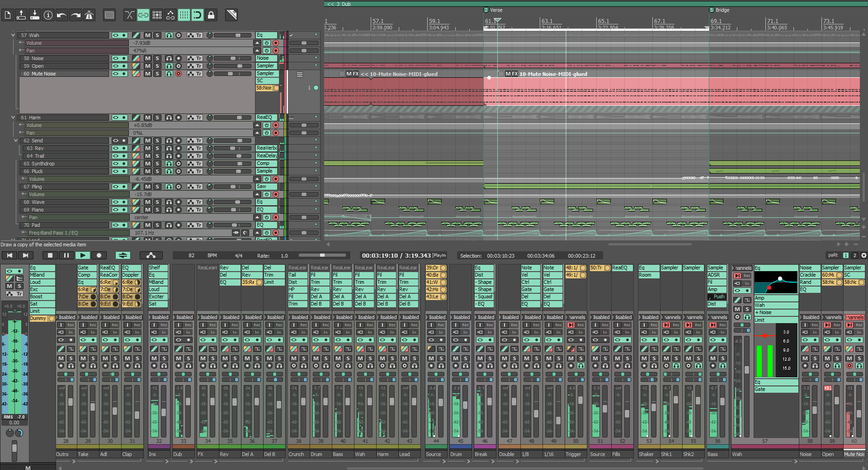Click the Save Project toolbar icon

pos(35,15)
